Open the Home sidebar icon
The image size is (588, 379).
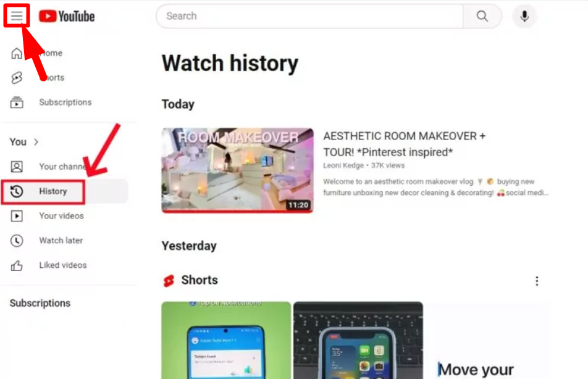(17, 53)
